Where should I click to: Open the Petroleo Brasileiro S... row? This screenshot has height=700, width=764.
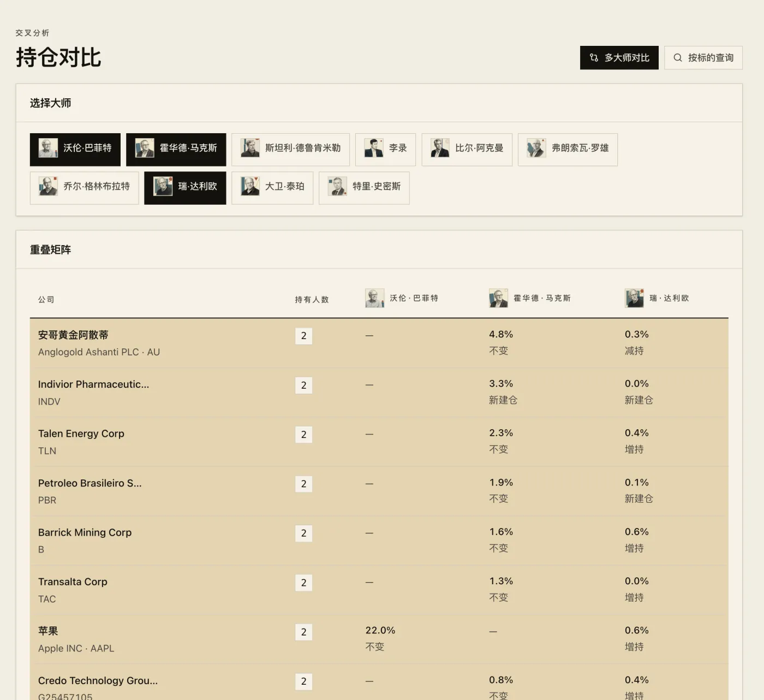(x=379, y=491)
